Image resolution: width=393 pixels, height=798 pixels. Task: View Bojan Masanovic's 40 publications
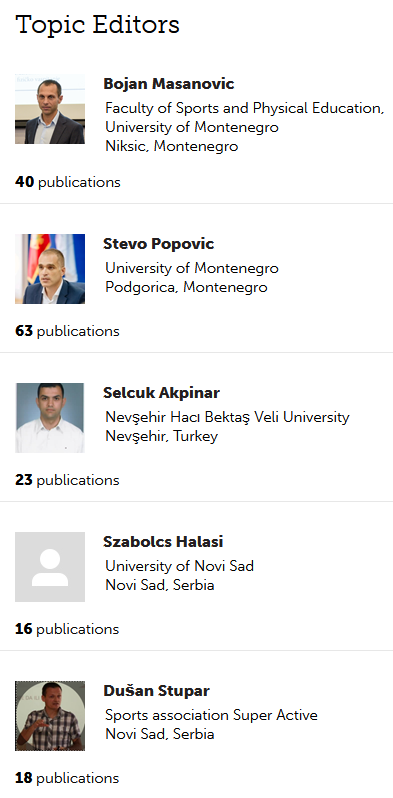pyautogui.click(x=68, y=182)
